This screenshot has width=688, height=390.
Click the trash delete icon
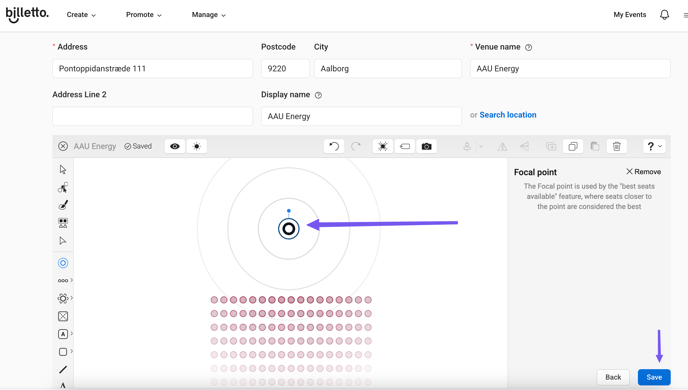tap(616, 147)
